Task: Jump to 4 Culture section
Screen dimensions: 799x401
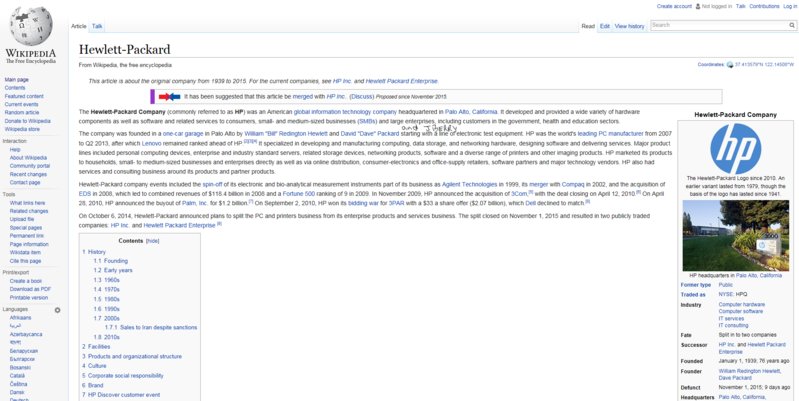Action: click(94, 366)
